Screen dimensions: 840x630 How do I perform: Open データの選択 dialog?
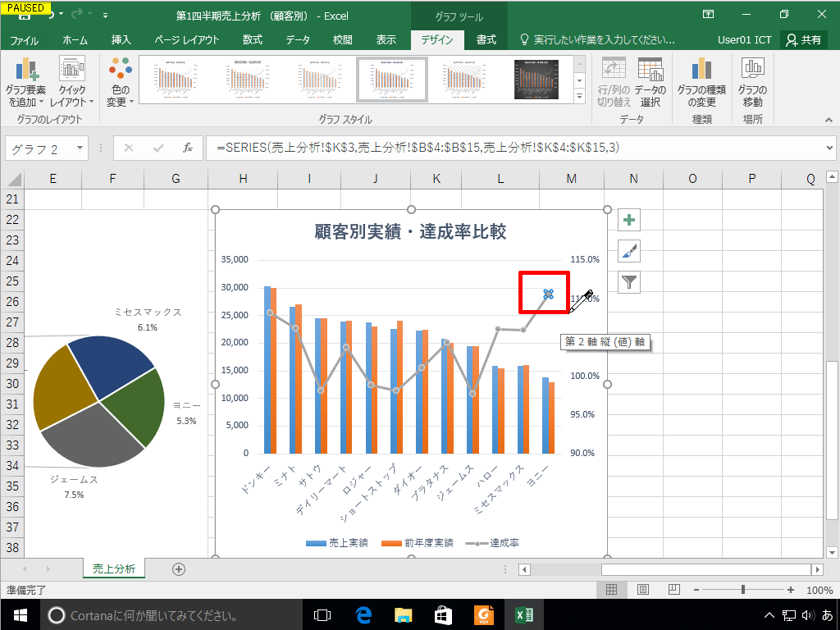[x=652, y=78]
